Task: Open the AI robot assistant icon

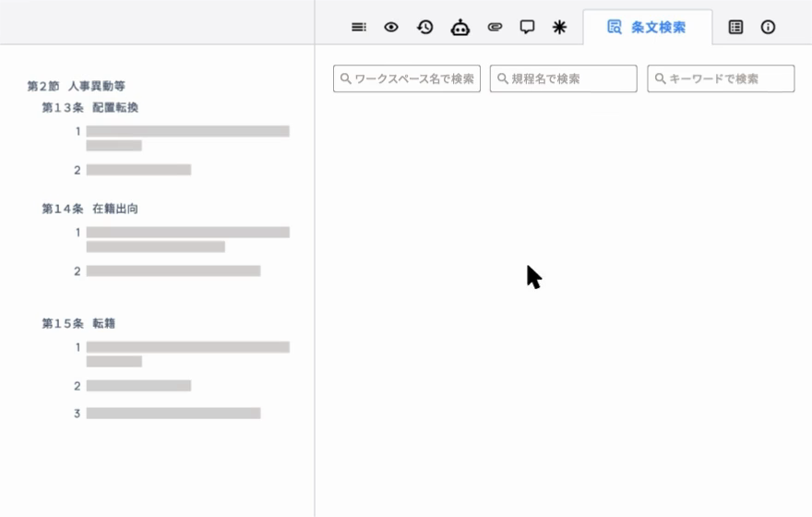Action: coord(460,28)
